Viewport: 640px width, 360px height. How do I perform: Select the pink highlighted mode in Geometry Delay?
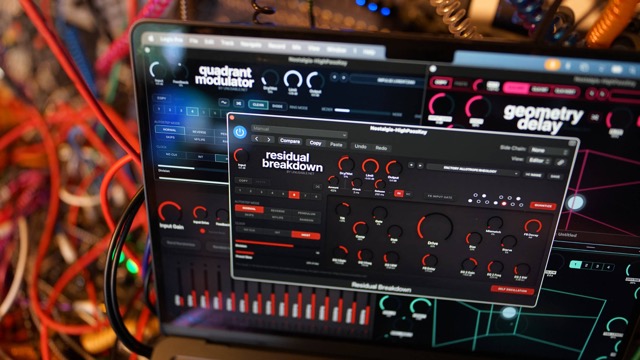pyautogui.click(x=516, y=88)
